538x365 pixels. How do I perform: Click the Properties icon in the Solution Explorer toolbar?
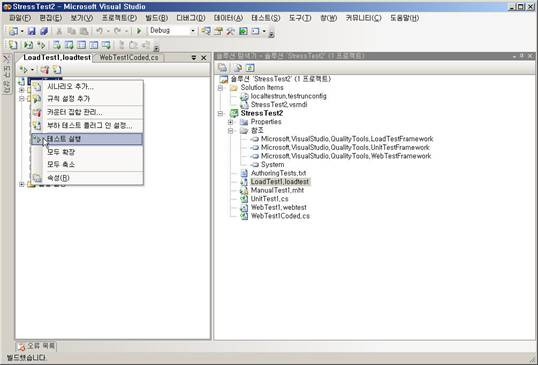click(x=222, y=68)
